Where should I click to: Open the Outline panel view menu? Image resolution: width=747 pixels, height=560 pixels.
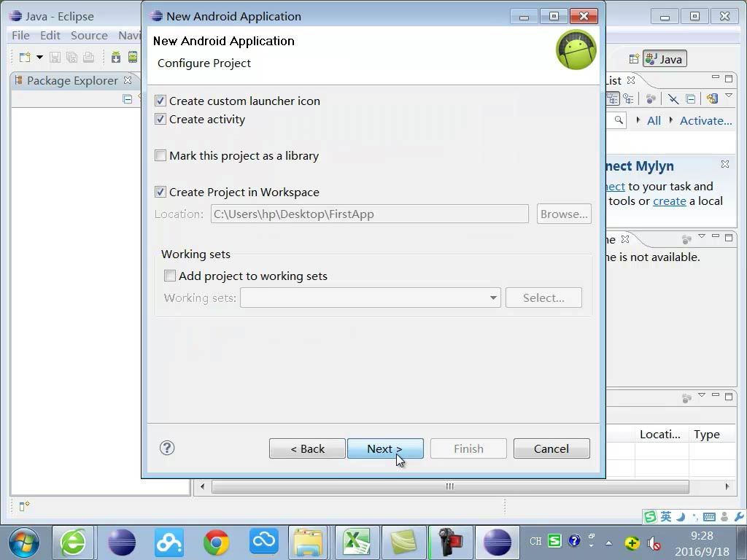pos(701,236)
